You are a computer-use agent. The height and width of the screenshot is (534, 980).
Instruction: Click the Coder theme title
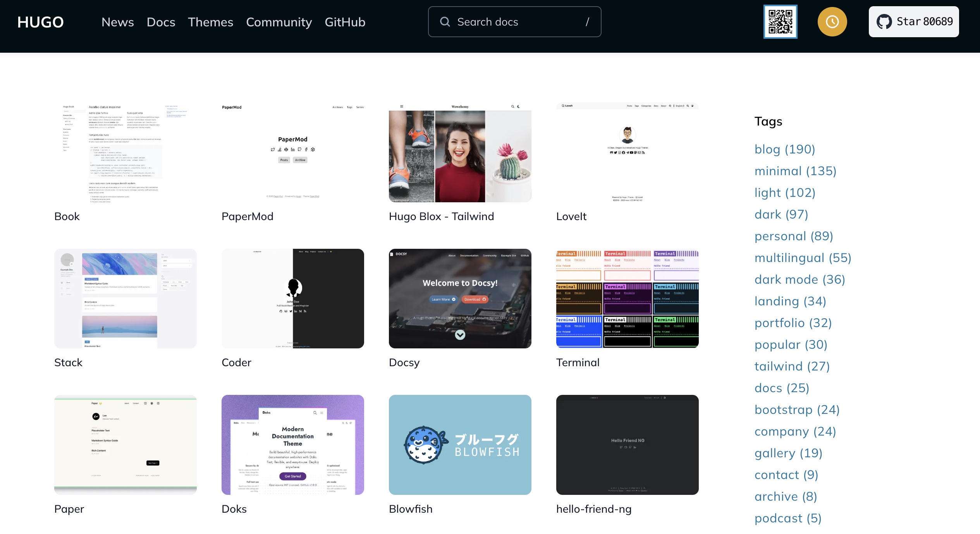tap(236, 362)
